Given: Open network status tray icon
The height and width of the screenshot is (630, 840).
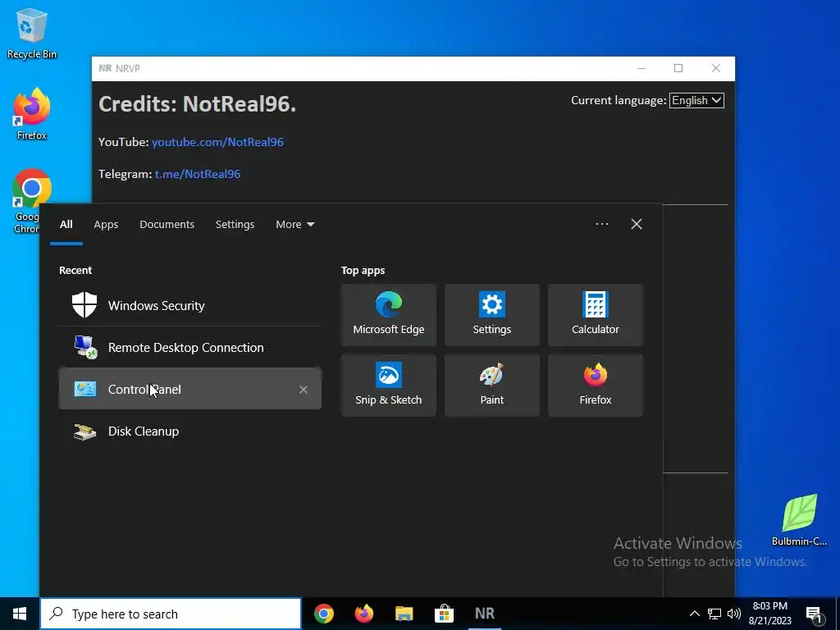Looking at the screenshot, I should pos(714,614).
